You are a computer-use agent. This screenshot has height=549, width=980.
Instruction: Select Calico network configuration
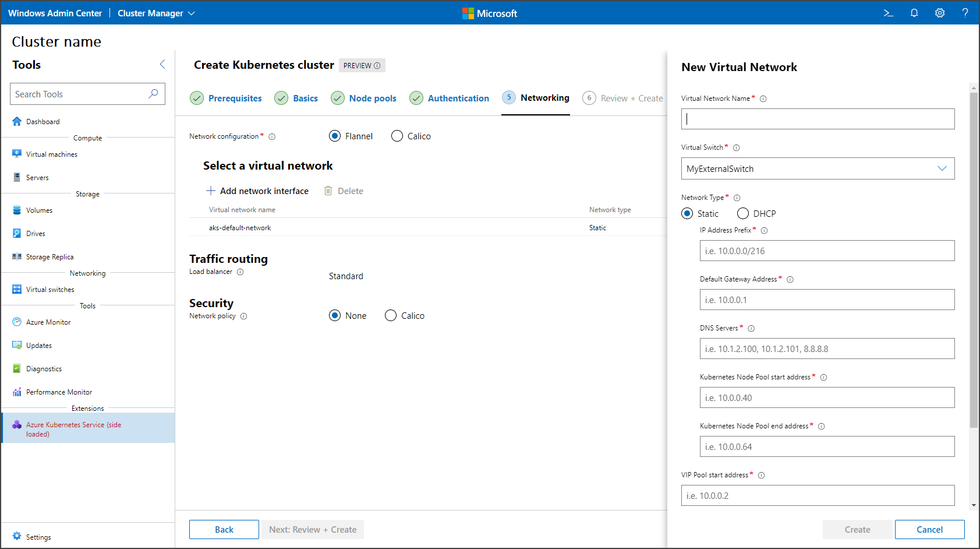coord(397,136)
